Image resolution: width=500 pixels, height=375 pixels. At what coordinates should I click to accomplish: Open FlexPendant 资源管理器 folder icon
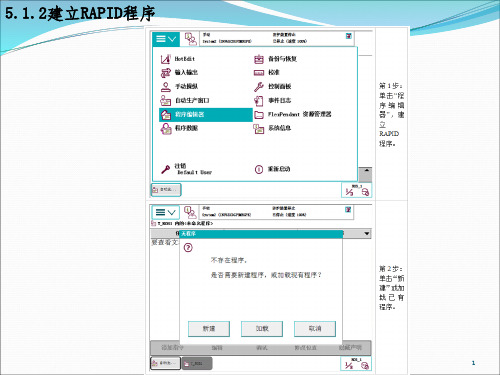259,115
